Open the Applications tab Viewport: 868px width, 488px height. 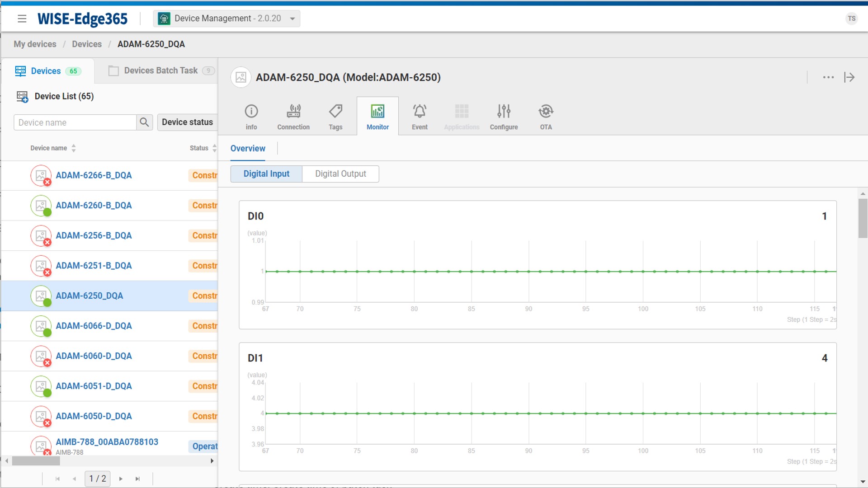(x=462, y=117)
